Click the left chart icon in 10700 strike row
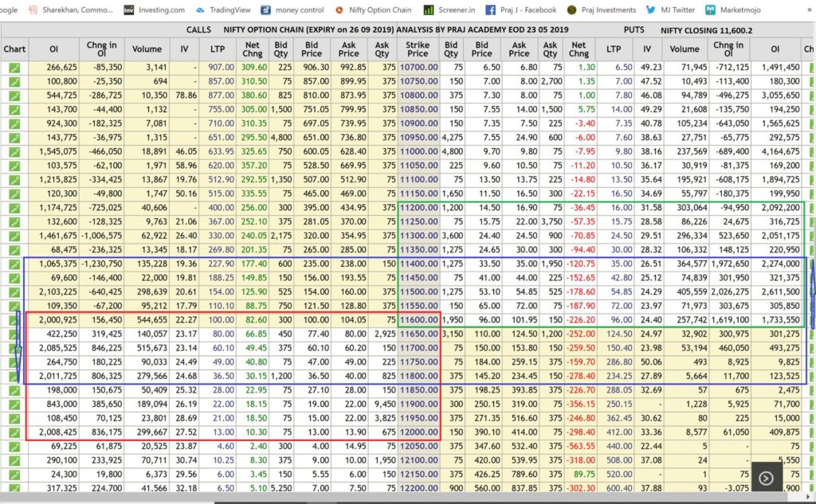Screen dimensions: 816x504 click(14, 68)
